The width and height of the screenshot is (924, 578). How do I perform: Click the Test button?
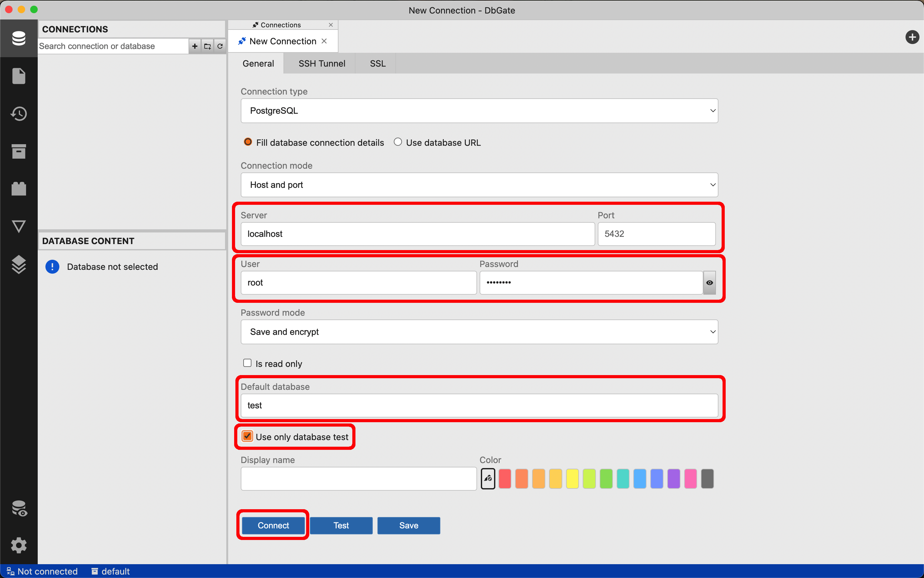point(341,526)
